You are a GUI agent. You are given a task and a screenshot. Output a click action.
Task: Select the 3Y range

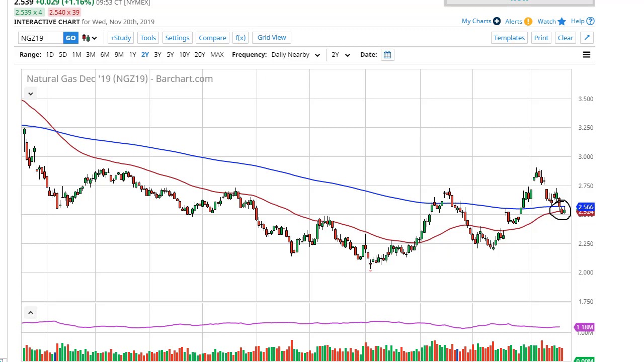(157, 54)
